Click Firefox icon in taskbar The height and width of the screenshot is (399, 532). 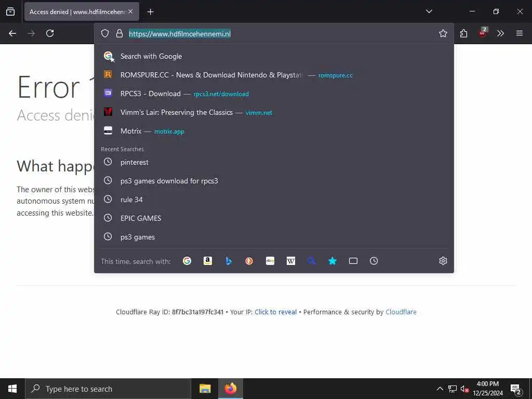point(230,389)
